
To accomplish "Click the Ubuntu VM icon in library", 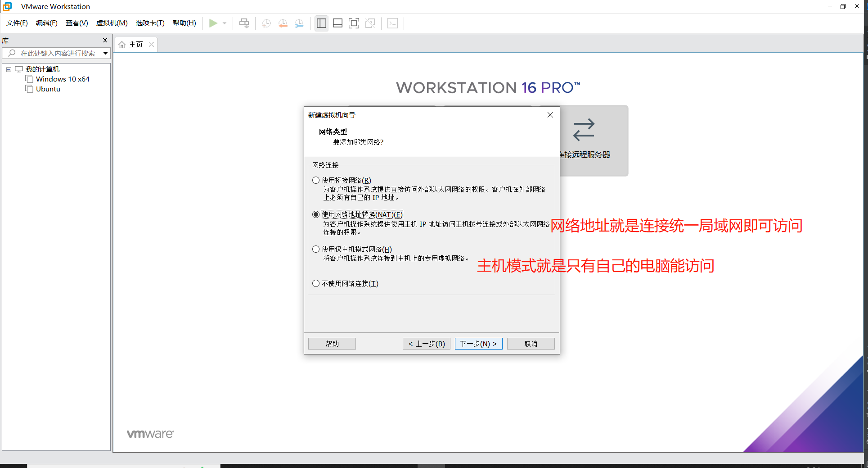I will tap(30, 89).
